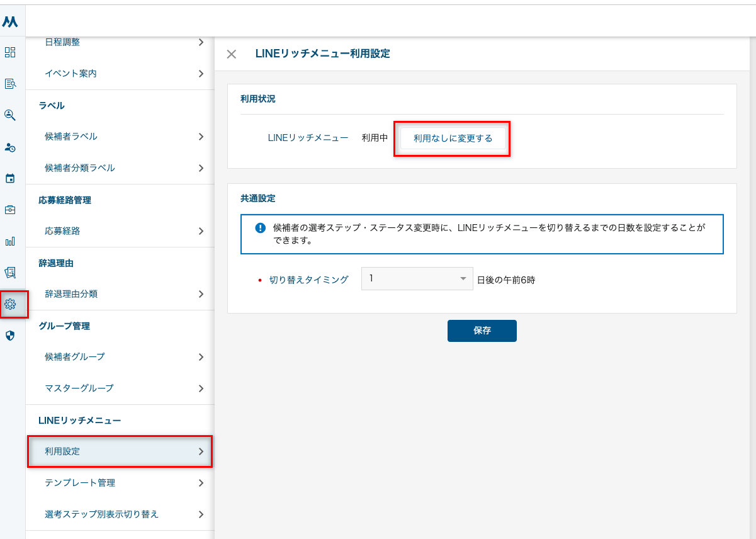The height and width of the screenshot is (539, 756).
Task: Open the document search icon in sidebar
Action: [10, 84]
